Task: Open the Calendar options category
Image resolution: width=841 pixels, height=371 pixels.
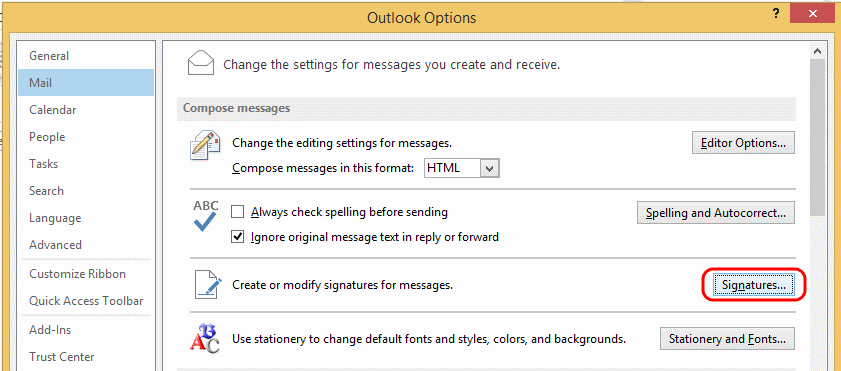Action: [86, 110]
